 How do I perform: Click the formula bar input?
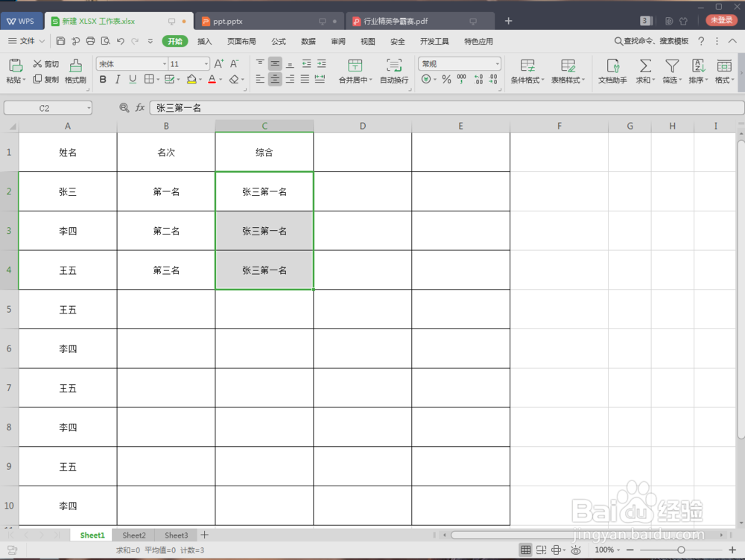(x=446, y=108)
